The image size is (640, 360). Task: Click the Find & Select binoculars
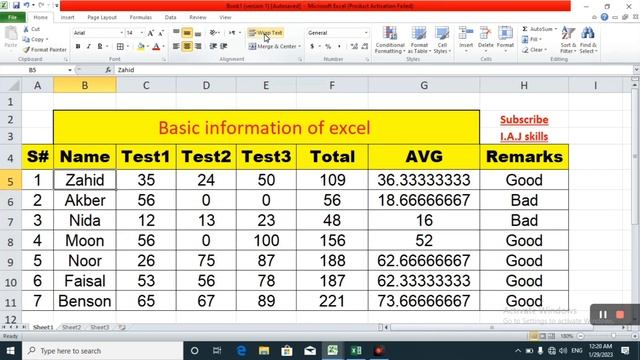588,40
